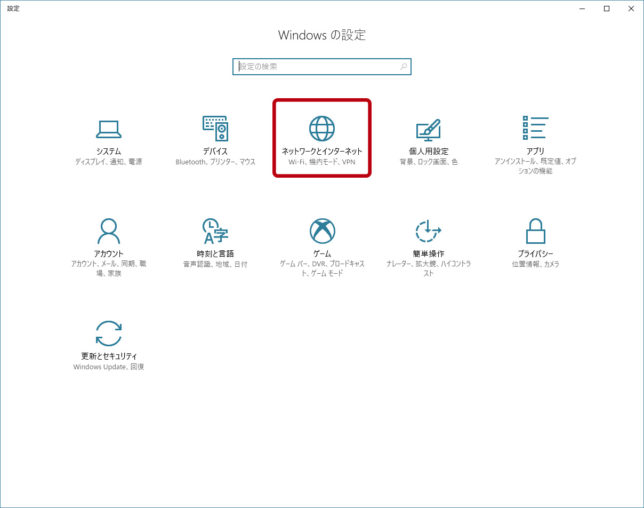
Task: Click the 位置情報, カメラ description
Action: 535,264
